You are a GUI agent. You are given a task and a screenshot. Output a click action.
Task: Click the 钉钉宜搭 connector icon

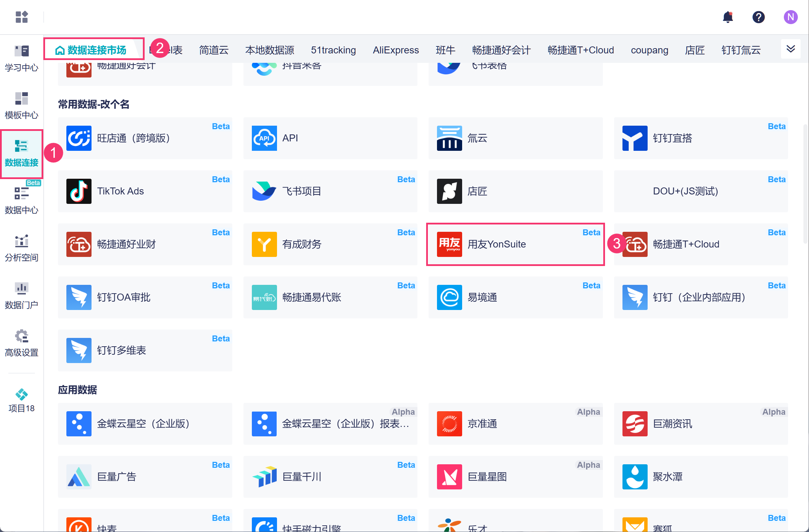pos(635,138)
